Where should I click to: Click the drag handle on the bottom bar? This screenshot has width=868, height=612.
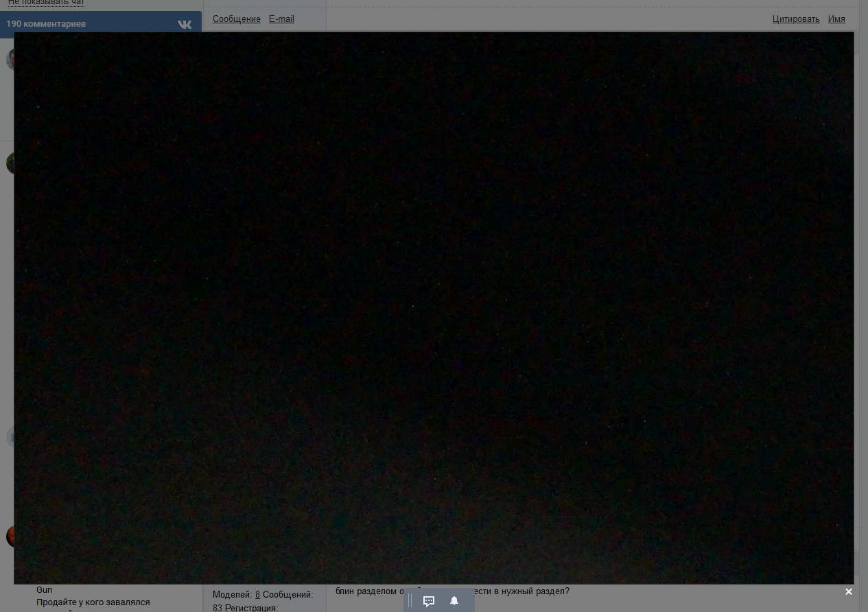(x=410, y=601)
